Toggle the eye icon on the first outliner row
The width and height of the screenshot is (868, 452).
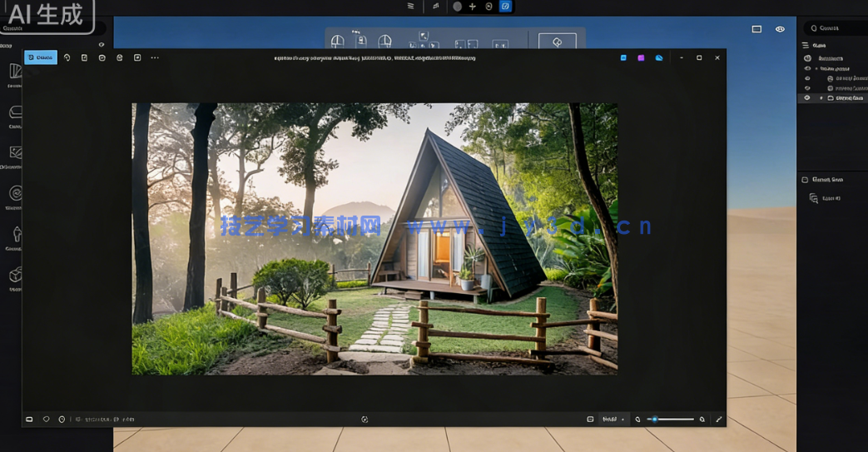click(806, 58)
